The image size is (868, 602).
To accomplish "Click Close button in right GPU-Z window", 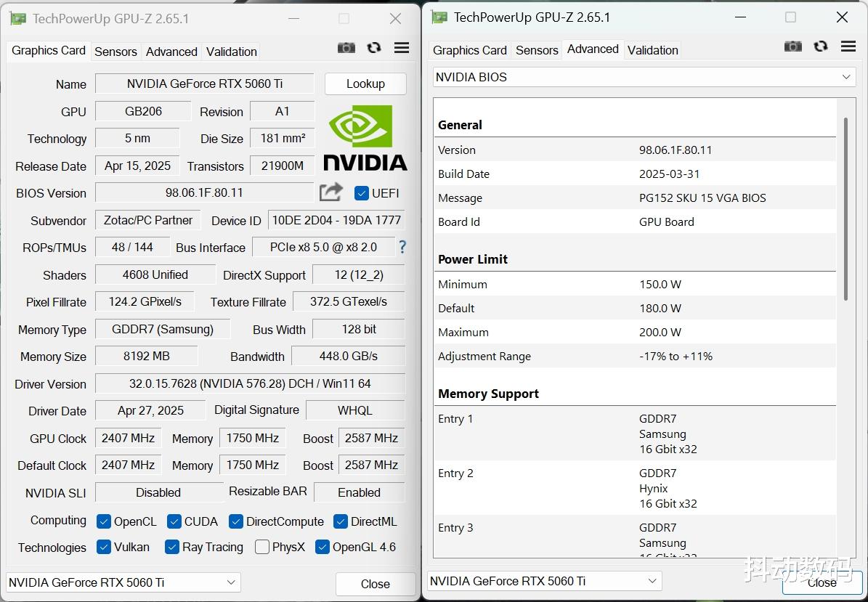I will (822, 582).
